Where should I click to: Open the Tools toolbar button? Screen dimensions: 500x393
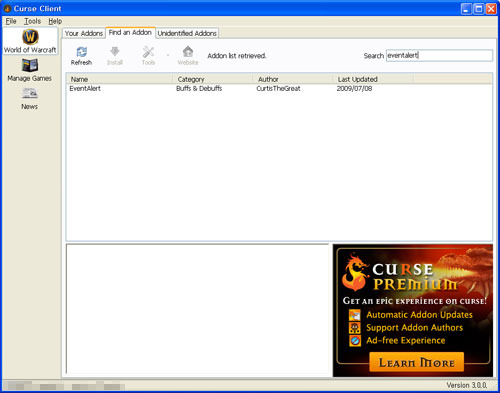coord(148,56)
